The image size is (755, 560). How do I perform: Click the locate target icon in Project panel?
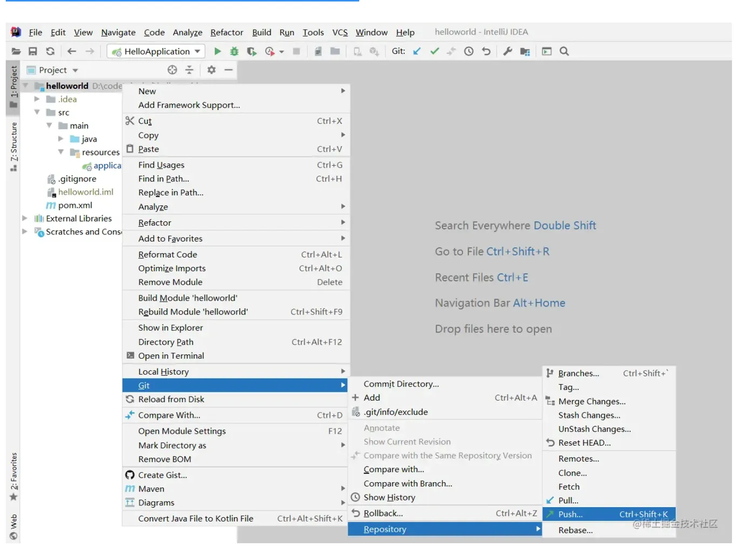(172, 70)
